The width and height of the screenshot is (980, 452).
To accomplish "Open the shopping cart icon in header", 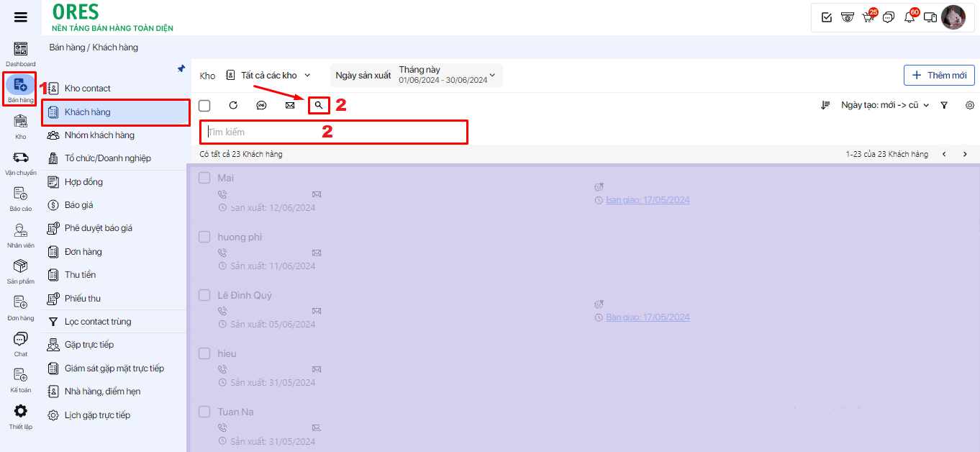I will pyautogui.click(x=868, y=17).
